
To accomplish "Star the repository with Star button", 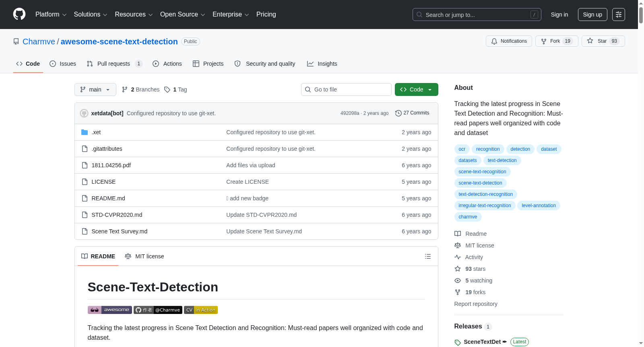I will [x=603, y=41].
